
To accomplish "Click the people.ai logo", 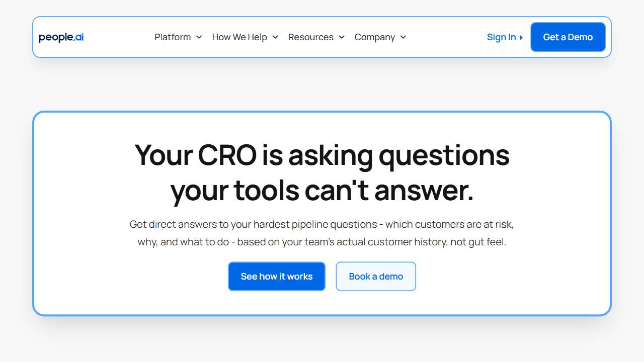I will pyautogui.click(x=61, y=37).
